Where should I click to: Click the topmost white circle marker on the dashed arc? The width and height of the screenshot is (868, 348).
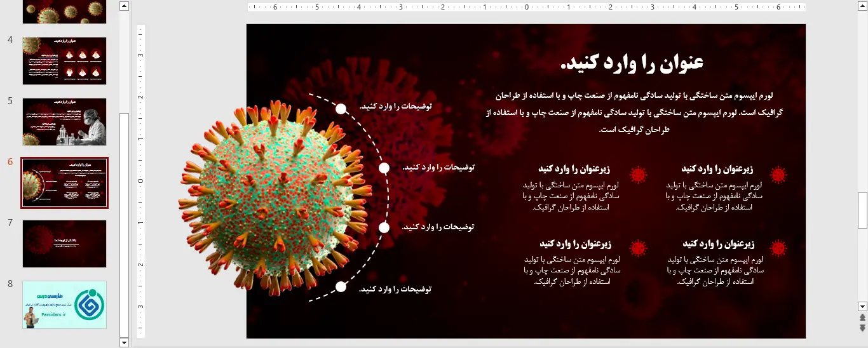pyautogui.click(x=341, y=109)
